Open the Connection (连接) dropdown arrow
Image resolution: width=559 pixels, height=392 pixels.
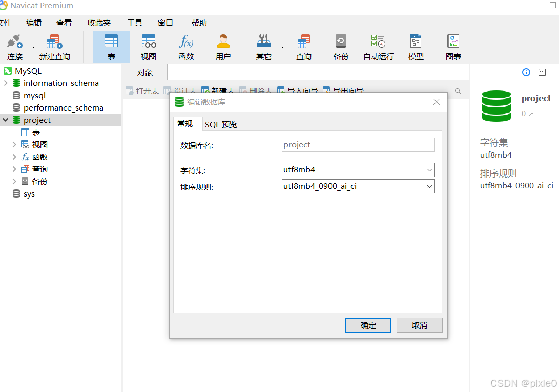[33, 48]
